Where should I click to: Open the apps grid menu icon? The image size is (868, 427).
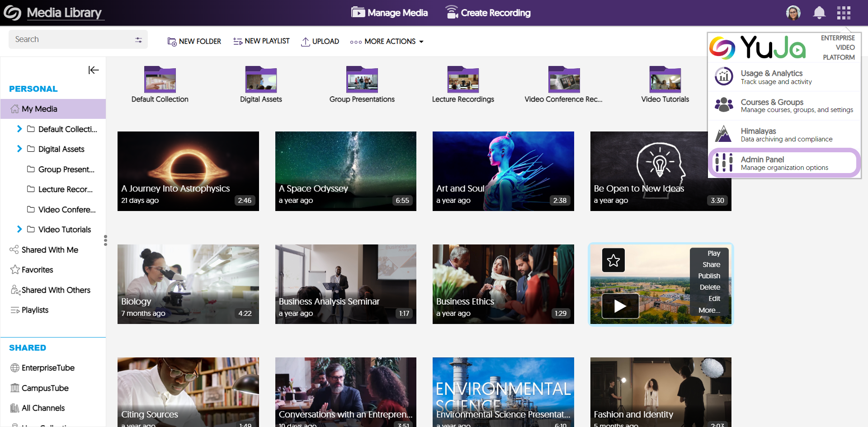click(x=844, y=13)
